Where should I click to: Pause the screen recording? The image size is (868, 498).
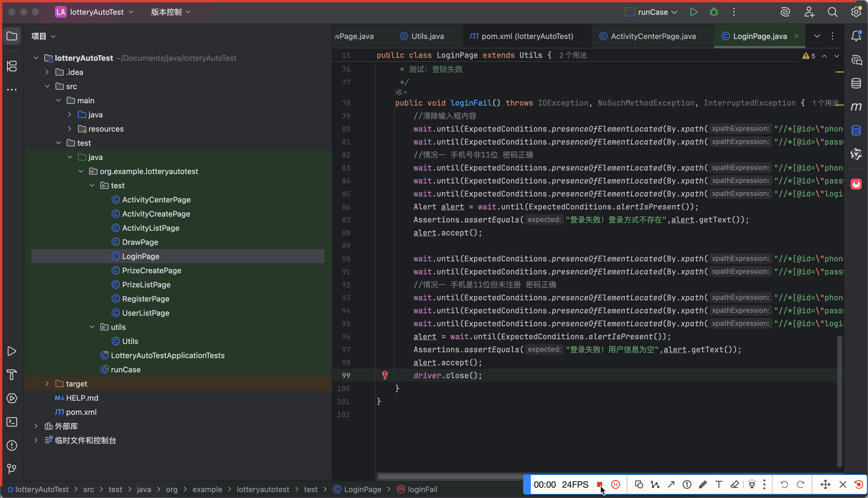(x=615, y=484)
